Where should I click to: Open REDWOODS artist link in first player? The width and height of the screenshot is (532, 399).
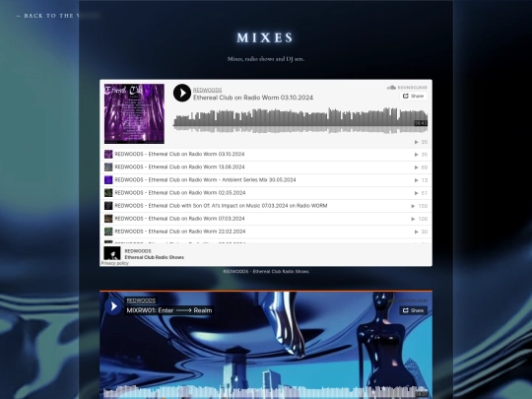coord(207,90)
